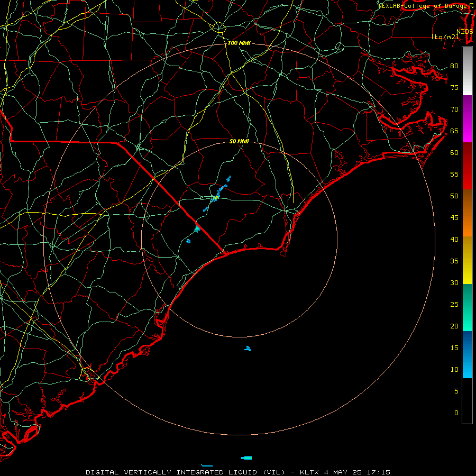
Task: Click the orange-brown segment of the color bar
Action: point(467,213)
